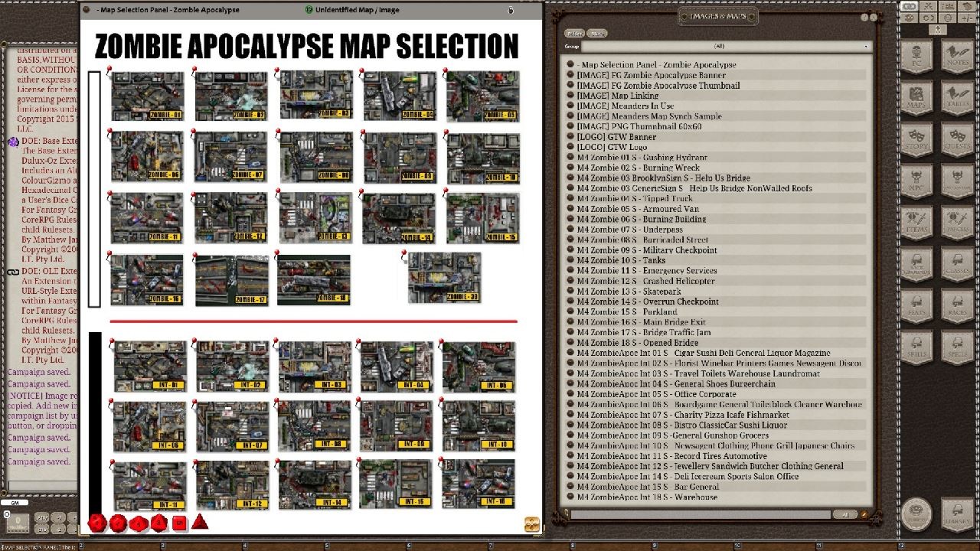Viewport: 980px width, 551px height.
Task: Open the Classes sidebar button
Action: [x=957, y=263]
